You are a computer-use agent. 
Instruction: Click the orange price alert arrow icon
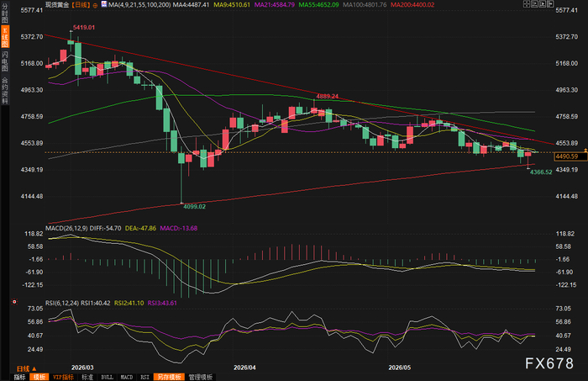(x=585, y=151)
